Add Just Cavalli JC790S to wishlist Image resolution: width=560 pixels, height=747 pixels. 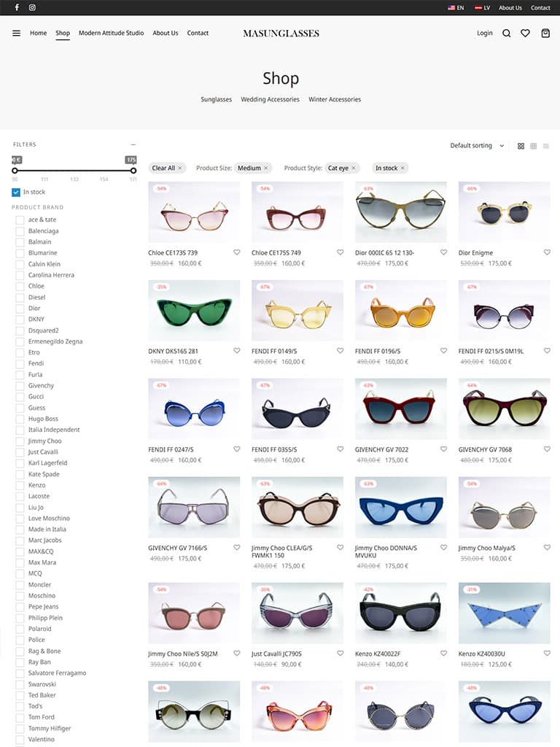340,653
